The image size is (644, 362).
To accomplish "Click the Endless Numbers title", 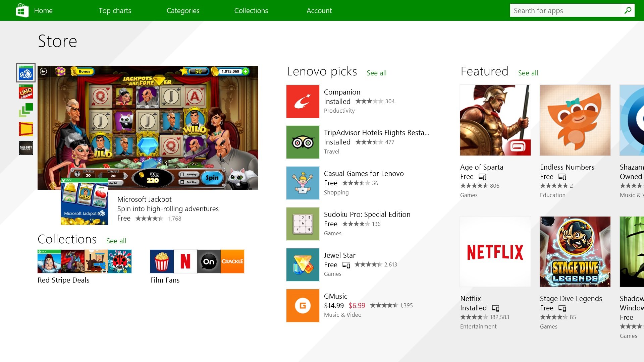I will pyautogui.click(x=567, y=167).
